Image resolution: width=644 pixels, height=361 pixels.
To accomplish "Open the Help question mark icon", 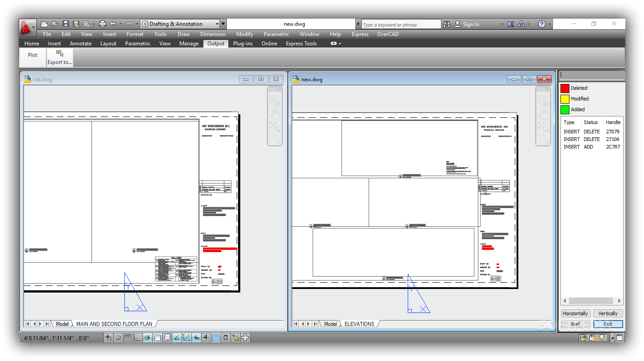I will pyautogui.click(x=542, y=24).
